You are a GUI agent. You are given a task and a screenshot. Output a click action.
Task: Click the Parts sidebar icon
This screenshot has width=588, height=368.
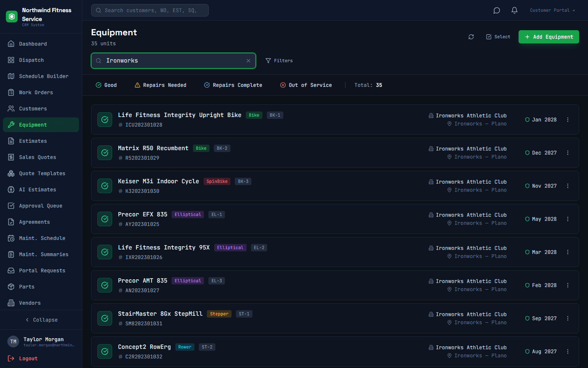tap(11, 287)
